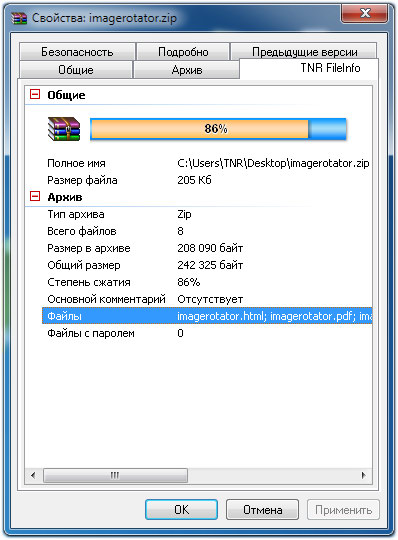Click the Zip archive type value
This screenshot has height=540, width=398.
[184, 214]
